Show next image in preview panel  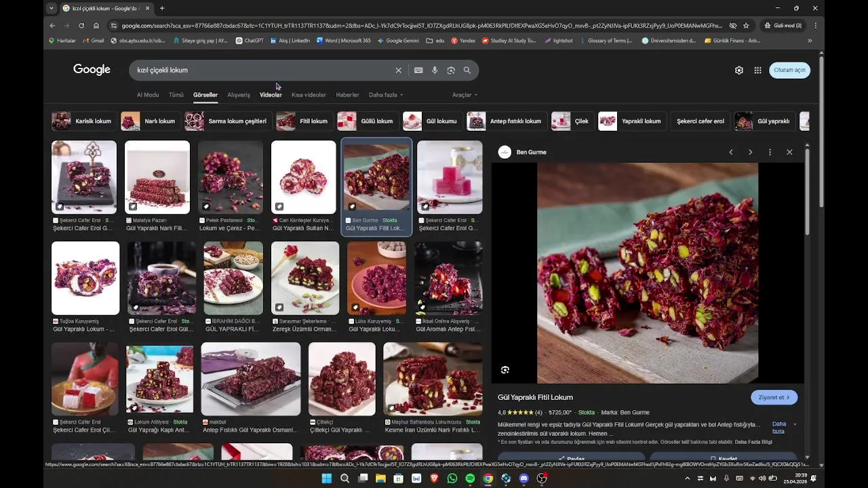coord(750,152)
